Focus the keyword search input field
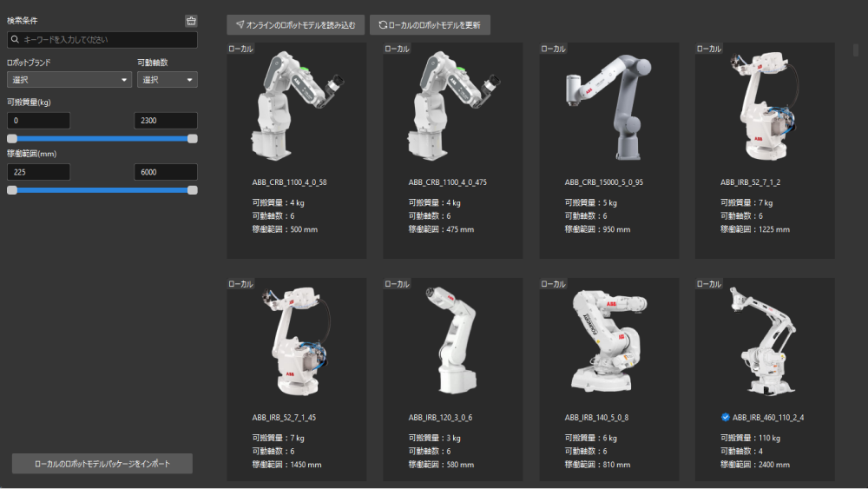 (102, 40)
